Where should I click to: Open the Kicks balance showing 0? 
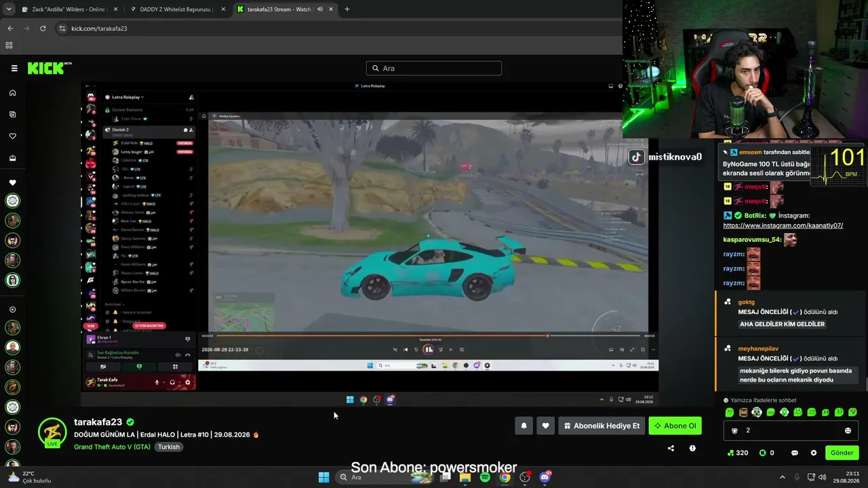(766, 453)
